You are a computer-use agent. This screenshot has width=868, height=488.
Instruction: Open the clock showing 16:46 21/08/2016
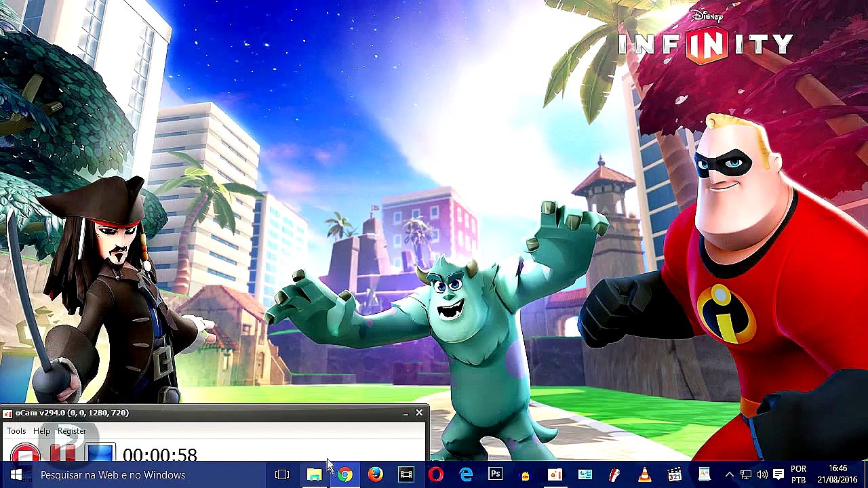[838, 475]
